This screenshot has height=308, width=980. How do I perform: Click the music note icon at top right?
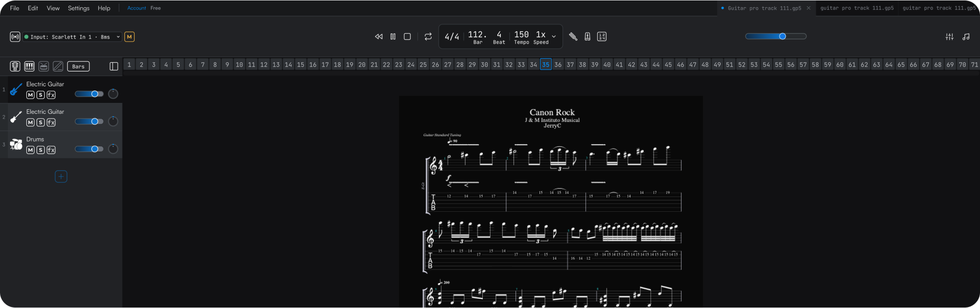point(966,37)
